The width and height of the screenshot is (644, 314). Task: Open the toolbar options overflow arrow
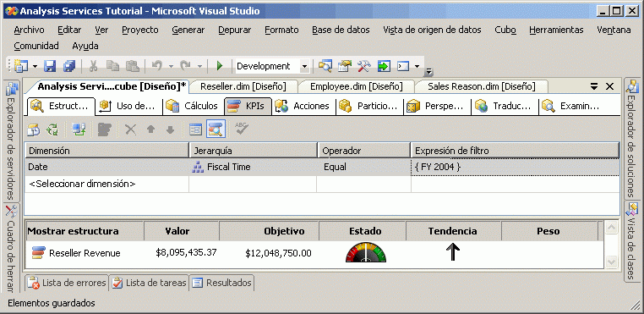pyautogui.click(x=428, y=72)
